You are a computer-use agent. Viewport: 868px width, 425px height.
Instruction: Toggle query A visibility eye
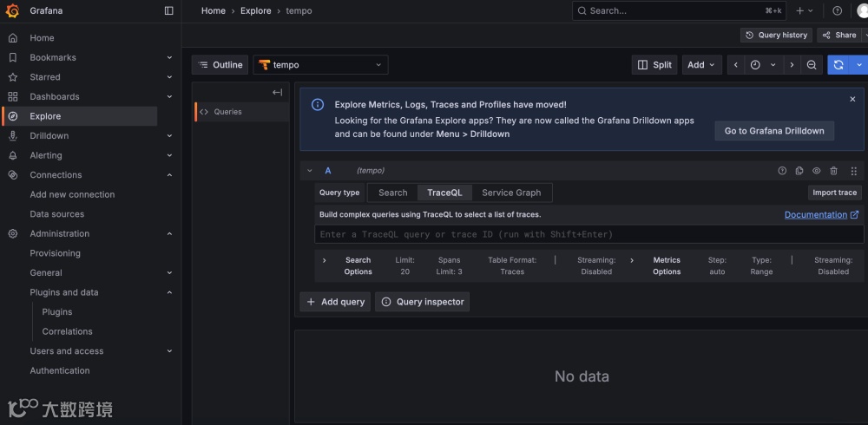[817, 171]
